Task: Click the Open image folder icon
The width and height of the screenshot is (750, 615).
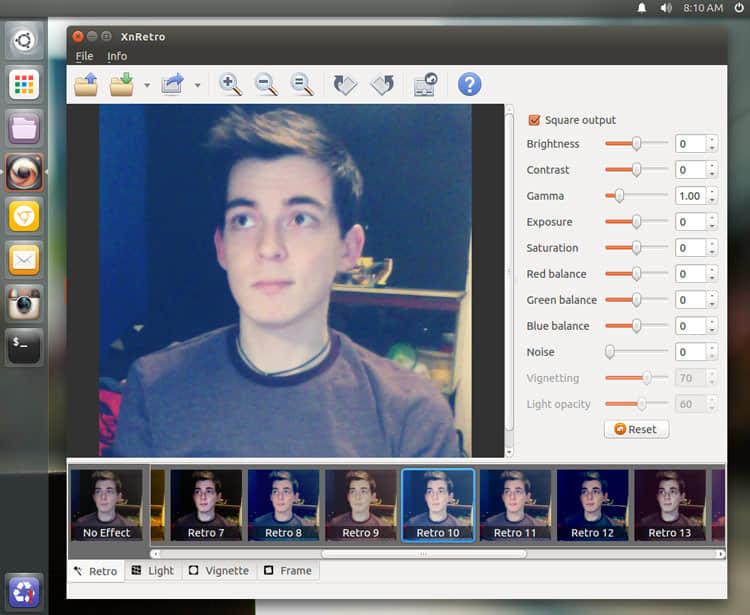Action: [86, 85]
